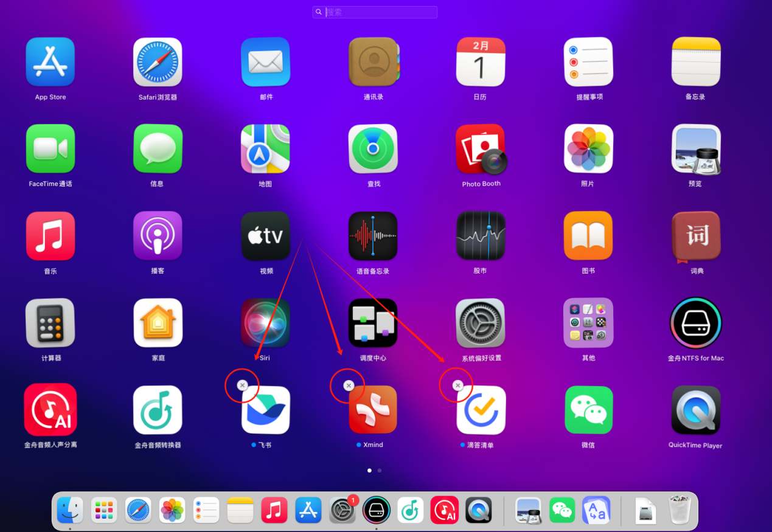
Task: Open Reminders from the Dock
Action: point(206,510)
